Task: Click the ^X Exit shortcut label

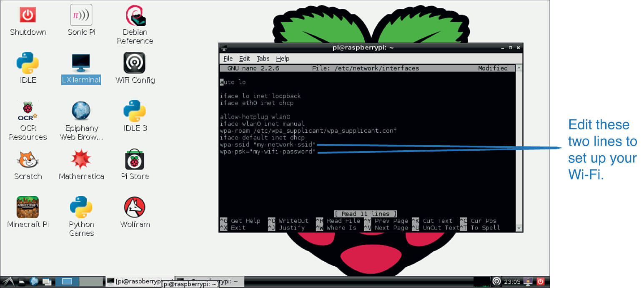Action: click(x=233, y=228)
